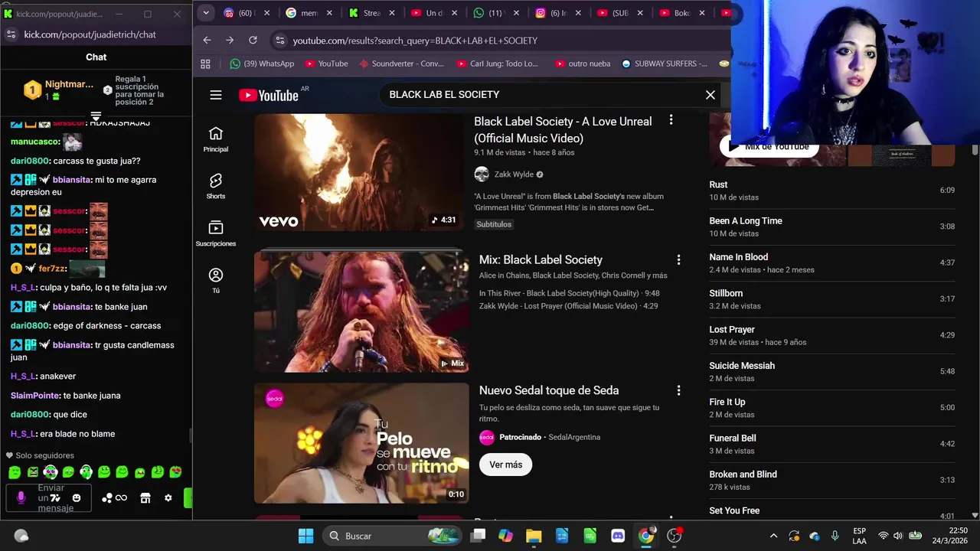Open site info icon in address bar
980x551 pixels.
click(280, 41)
